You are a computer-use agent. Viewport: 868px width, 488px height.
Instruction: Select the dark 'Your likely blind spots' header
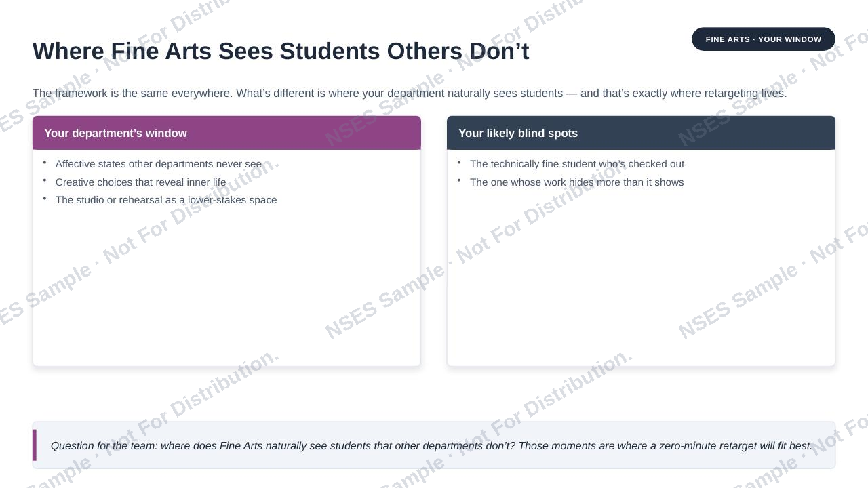641,133
